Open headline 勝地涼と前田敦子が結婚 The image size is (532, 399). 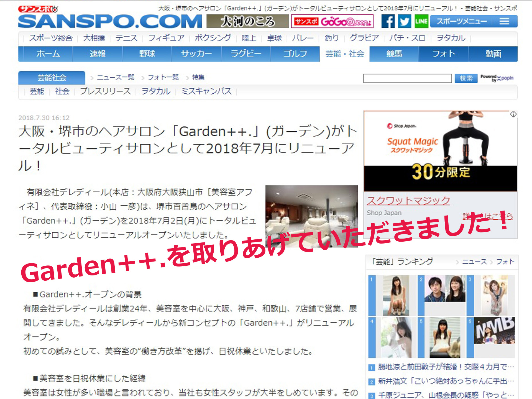pyautogui.click(x=446, y=367)
